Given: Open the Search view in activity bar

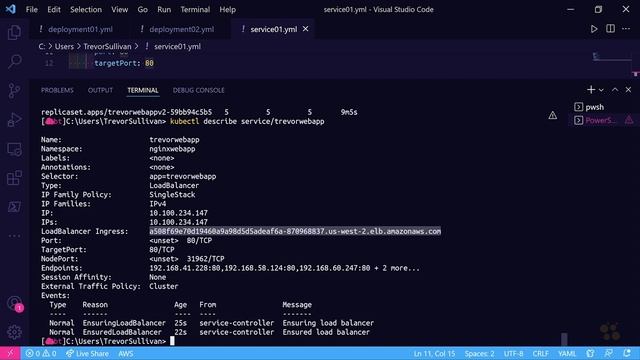Looking at the screenshot, I should [14, 61].
